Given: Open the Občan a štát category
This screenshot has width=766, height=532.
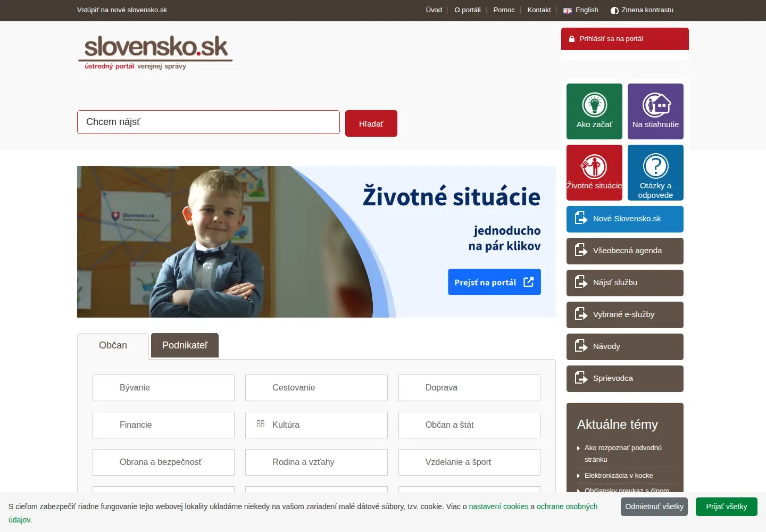Looking at the screenshot, I should [x=469, y=425].
